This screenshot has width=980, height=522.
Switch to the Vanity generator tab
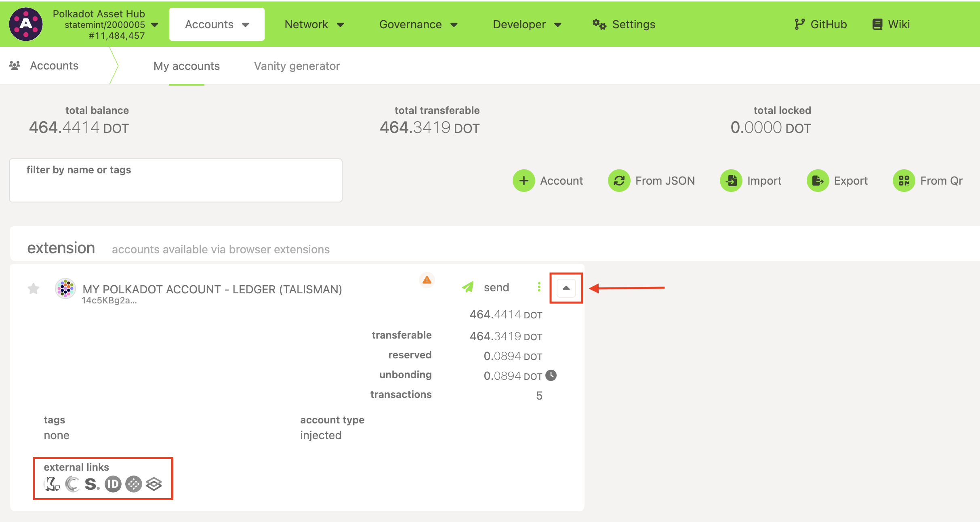(x=297, y=66)
